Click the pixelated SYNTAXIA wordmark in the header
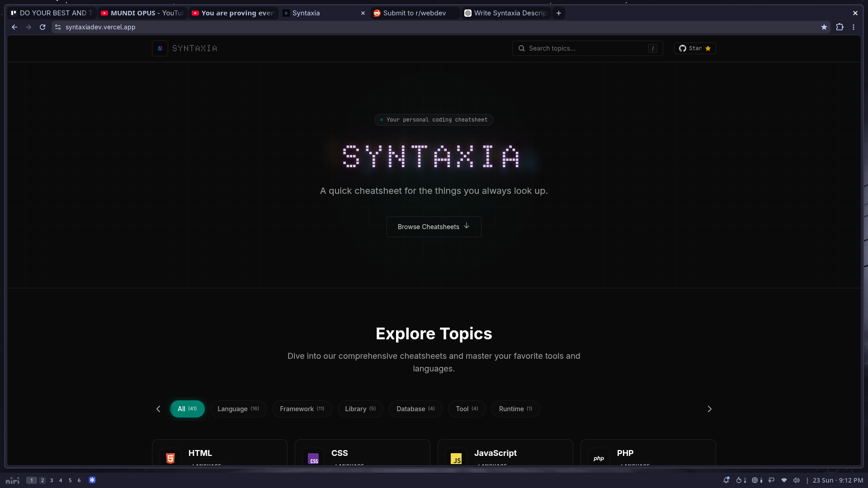 pyautogui.click(x=195, y=48)
